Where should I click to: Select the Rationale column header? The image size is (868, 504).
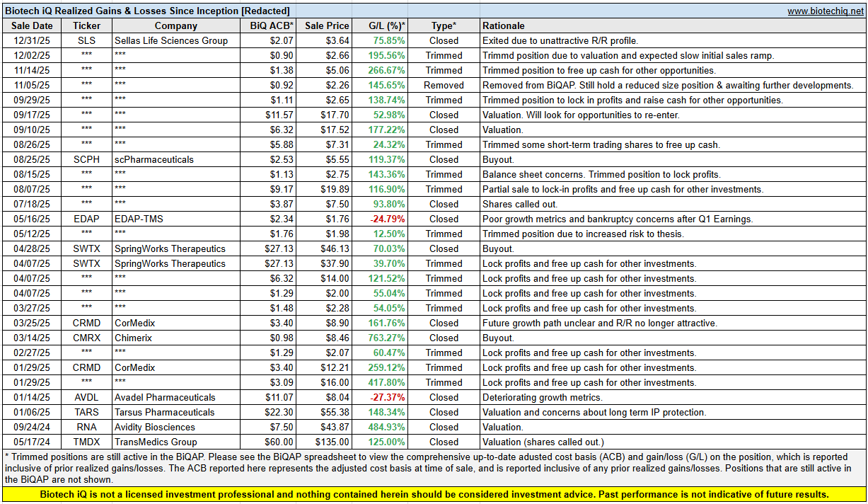(504, 25)
